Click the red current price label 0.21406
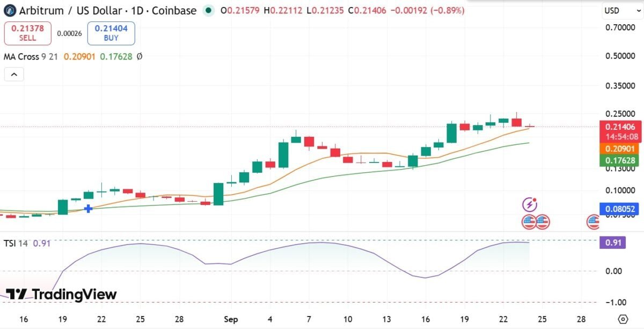 (619, 127)
